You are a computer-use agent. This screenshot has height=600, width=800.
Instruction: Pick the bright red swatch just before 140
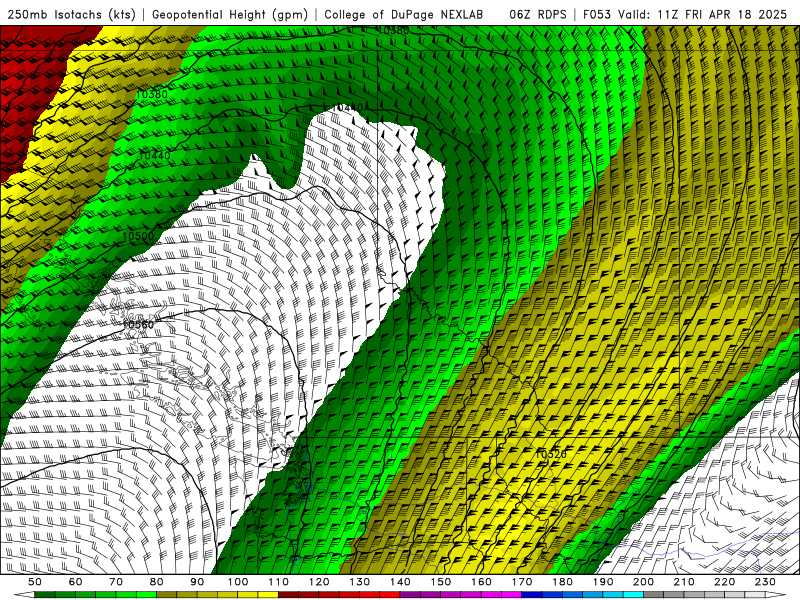[x=390, y=595]
